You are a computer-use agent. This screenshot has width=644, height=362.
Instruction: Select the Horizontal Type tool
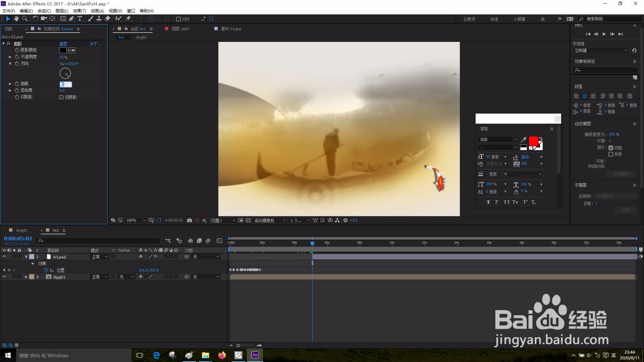click(x=80, y=19)
